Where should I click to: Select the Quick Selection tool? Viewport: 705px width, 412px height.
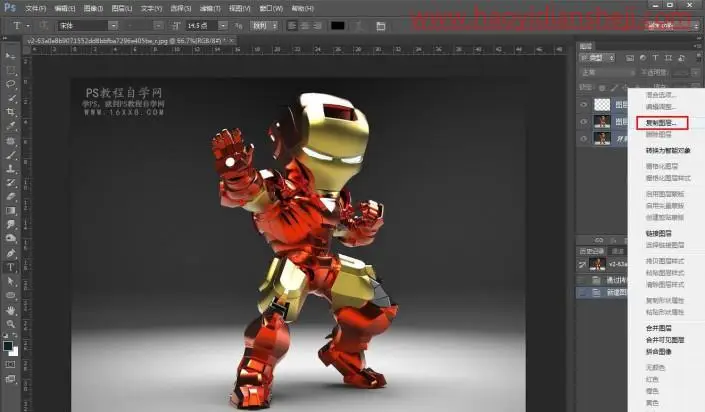(10, 98)
